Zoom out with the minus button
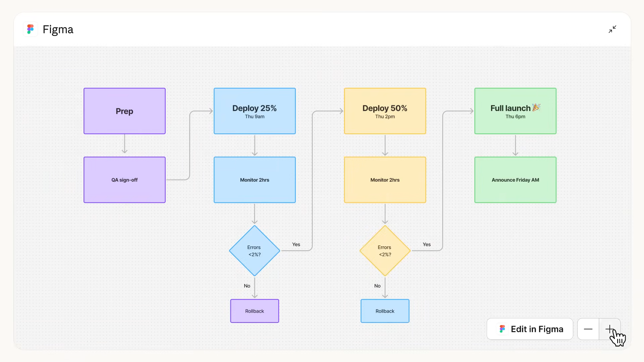Viewport: 644px width, 362px height. (588, 329)
